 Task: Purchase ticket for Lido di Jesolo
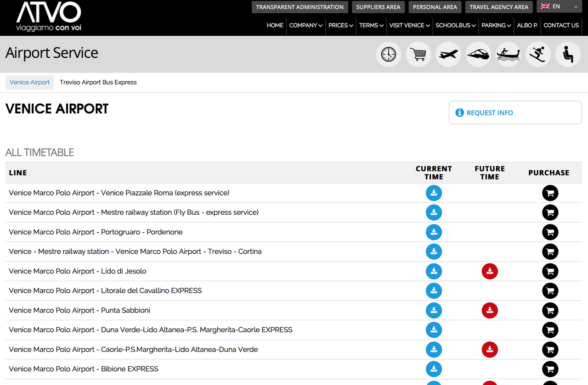[550, 271]
